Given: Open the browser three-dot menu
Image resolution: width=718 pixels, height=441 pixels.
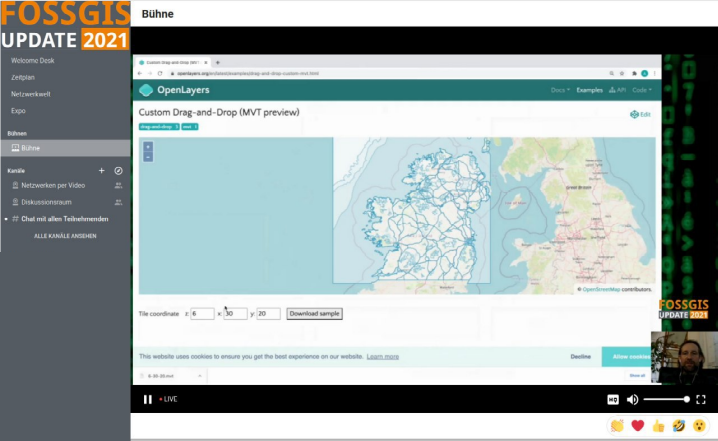Looking at the screenshot, I should [x=654, y=73].
